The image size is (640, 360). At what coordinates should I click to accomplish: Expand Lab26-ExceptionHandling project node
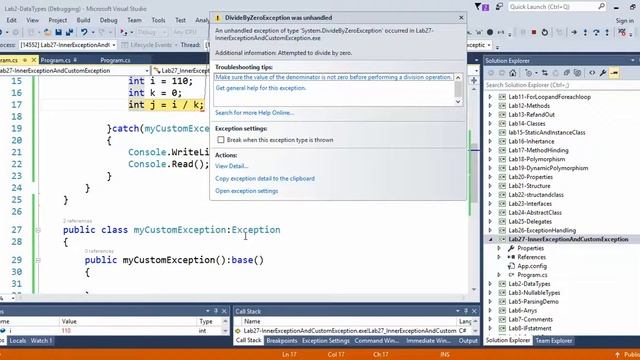pyautogui.click(x=490, y=231)
